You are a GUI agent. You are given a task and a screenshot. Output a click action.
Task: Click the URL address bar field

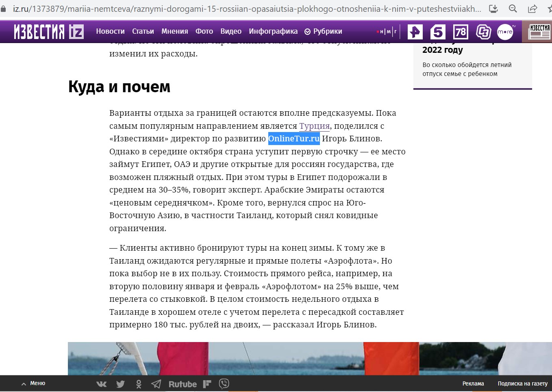pyautogui.click(x=244, y=9)
